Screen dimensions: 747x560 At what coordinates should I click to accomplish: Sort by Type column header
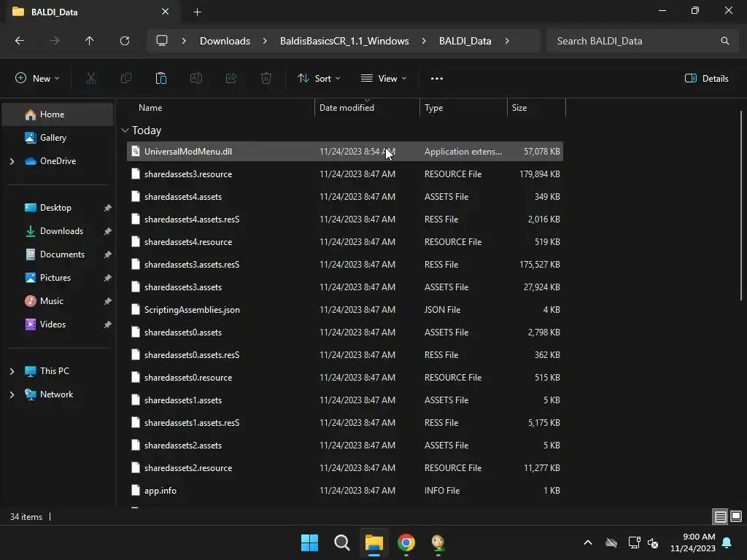463,108
